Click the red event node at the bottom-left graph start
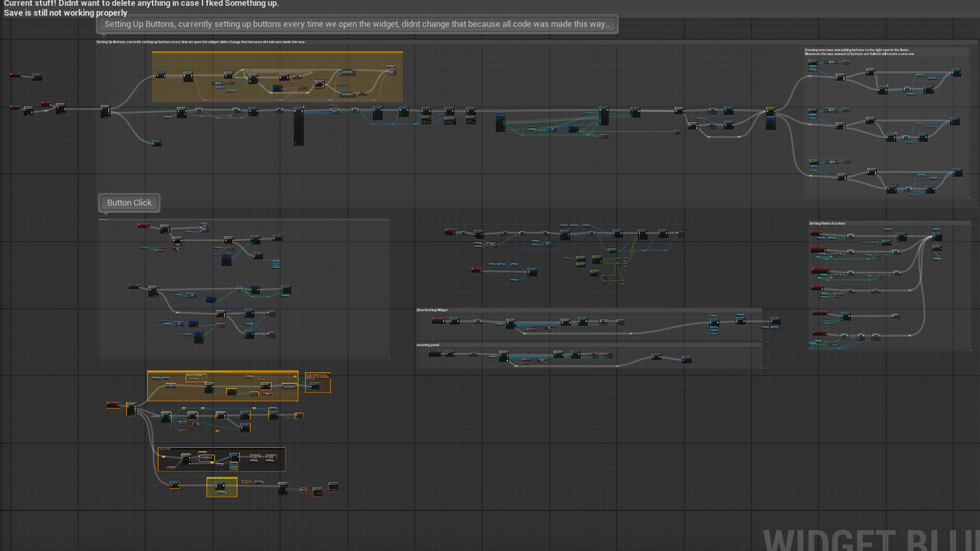This screenshot has height=551, width=980. (x=113, y=405)
